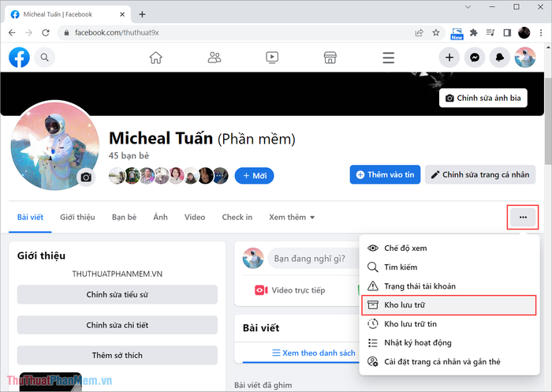Viewport: 552px width, 392px height.
Task: Click the Facebook logo icon
Action: (19, 58)
